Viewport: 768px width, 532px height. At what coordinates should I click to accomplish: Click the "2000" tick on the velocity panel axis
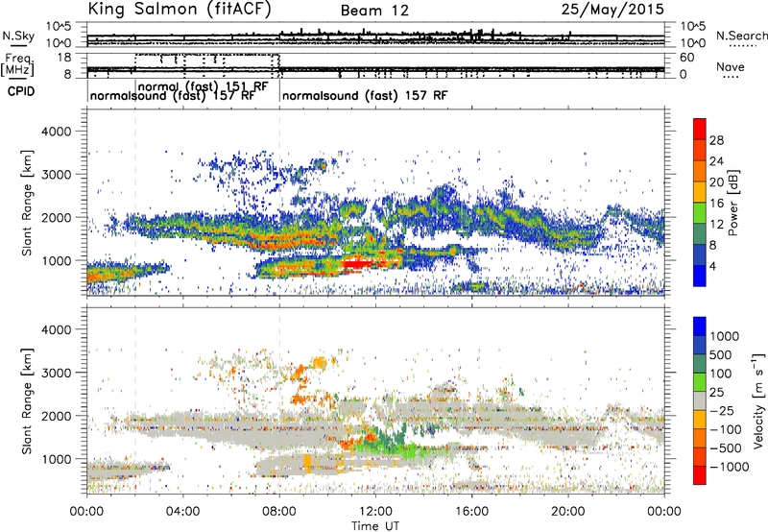point(57,416)
